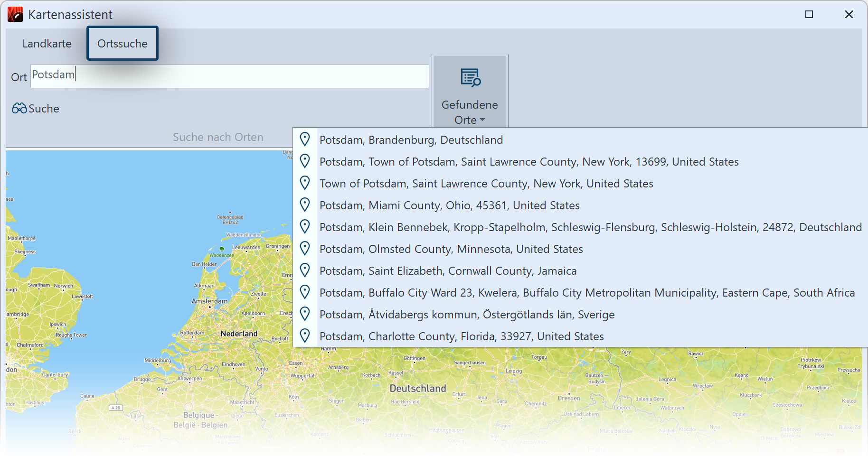Viewport: 868px width, 456px height.
Task: Click Wuppertal on the map
Action: [x=302, y=375]
